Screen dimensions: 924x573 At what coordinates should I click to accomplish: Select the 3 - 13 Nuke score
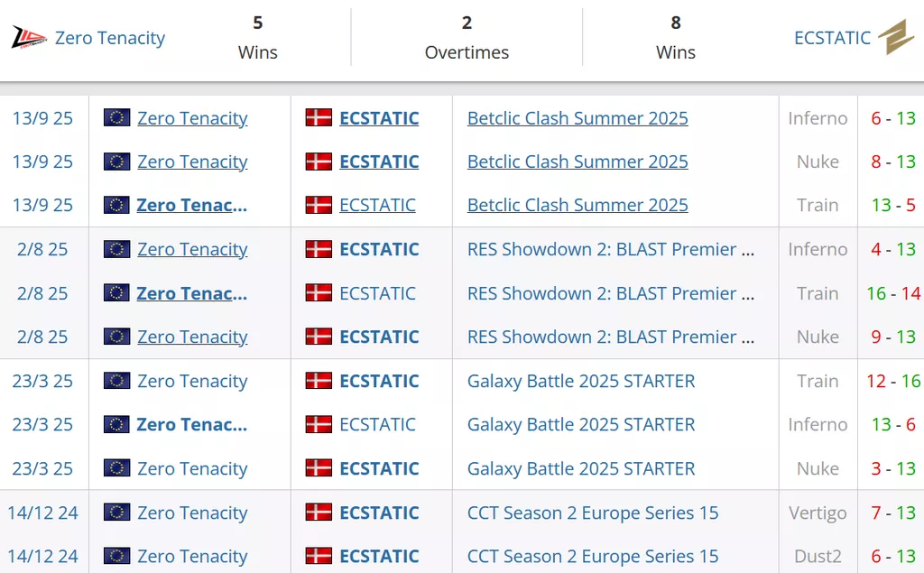click(x=893, y=468)
